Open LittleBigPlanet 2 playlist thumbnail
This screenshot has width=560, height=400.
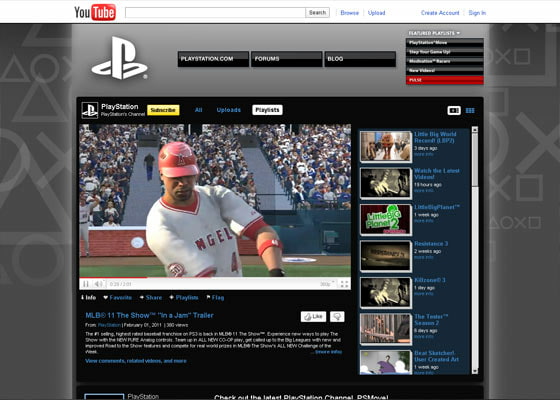coord(386,219)
